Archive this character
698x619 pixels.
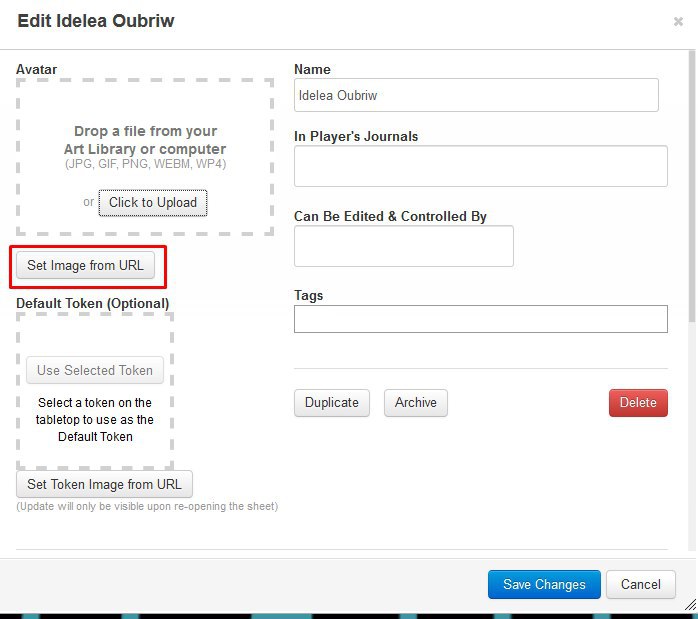point(416,403)
